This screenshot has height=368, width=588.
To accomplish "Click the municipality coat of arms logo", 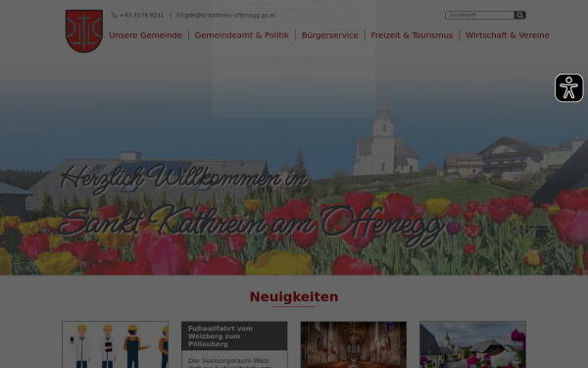I will [x=84, y=31].
